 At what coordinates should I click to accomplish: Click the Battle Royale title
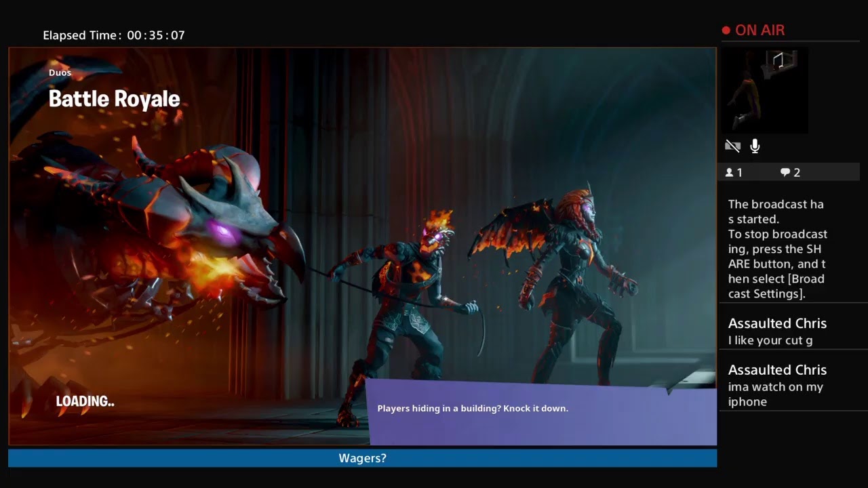pyautogui.click(x=114, y=99)
